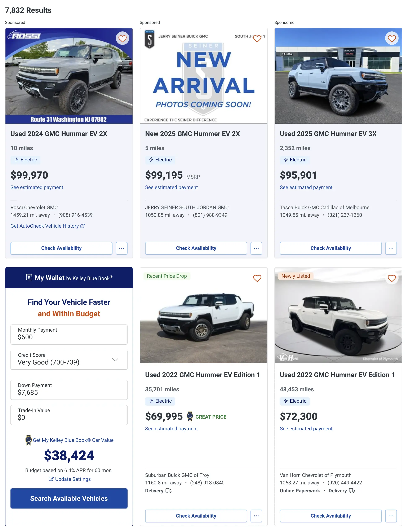Expand the Credit Score dropdown
Screen dimensions: 408x532
(69, 359)
